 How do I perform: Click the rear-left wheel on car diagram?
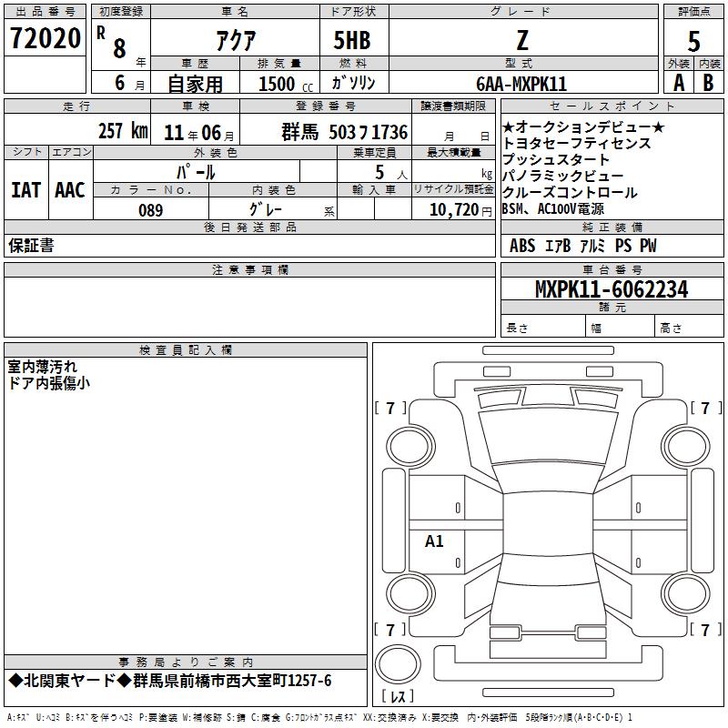pyautogui.click(x=410, y=593)
